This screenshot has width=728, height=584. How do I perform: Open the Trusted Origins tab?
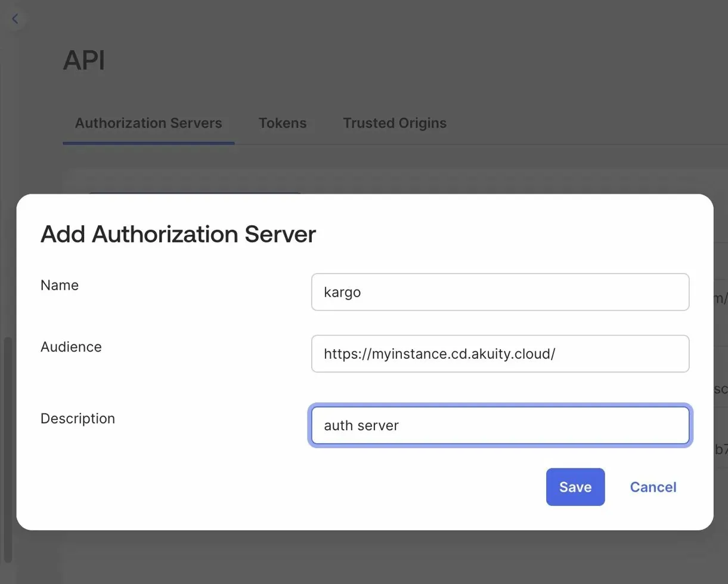click(x=395, y=123)
